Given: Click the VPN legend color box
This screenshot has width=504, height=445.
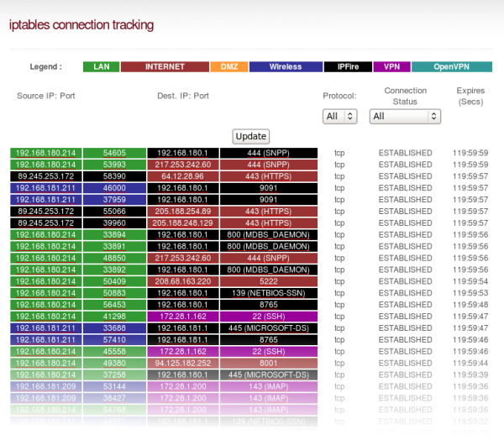Looking at the screenshot, I should click(391, 67).
